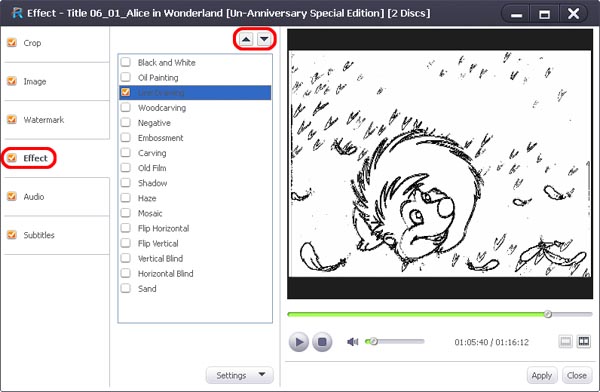
Task: Uncheck the highlighted Line Drawing effect checkbox
Action: 126,92
